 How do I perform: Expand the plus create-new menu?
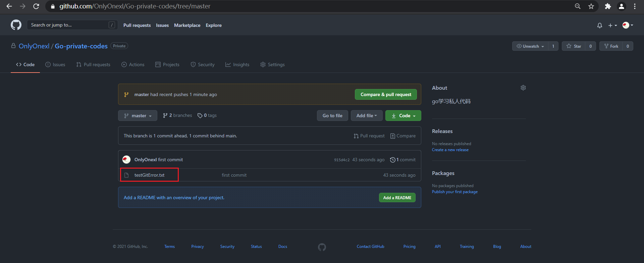(612, 25)
